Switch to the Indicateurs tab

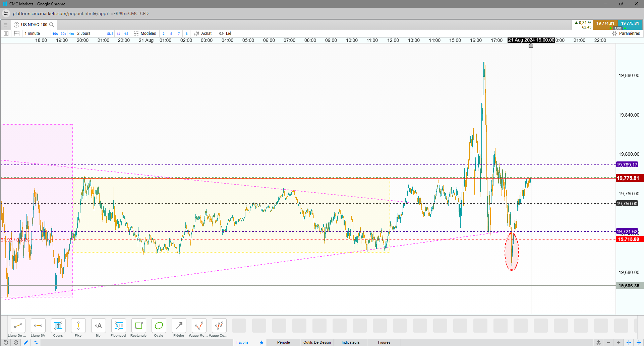350,342
